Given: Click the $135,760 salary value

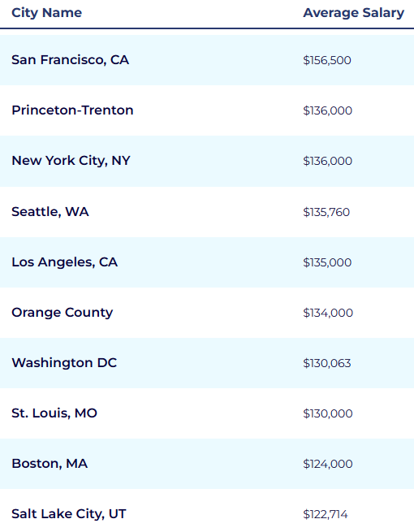Looking at the screenshot, I should coord(326,212).
